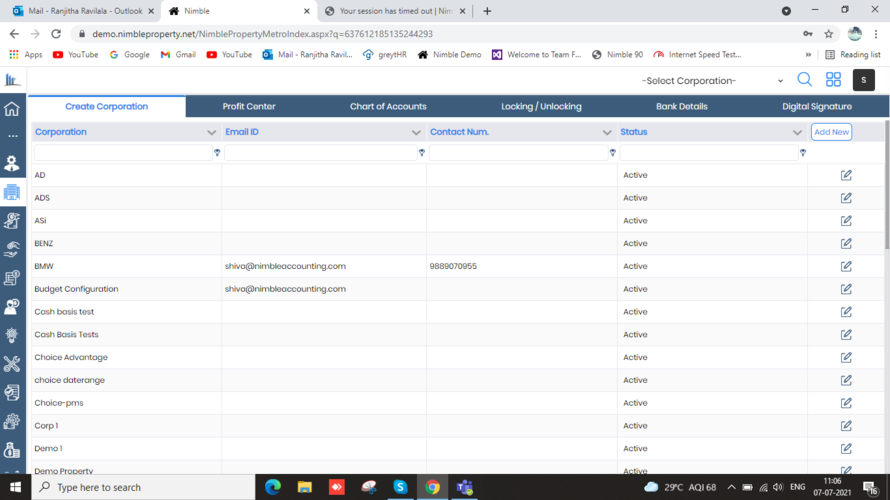Open the three-dots menu in left sidebar
890x500 pixels.
[12, 136]
